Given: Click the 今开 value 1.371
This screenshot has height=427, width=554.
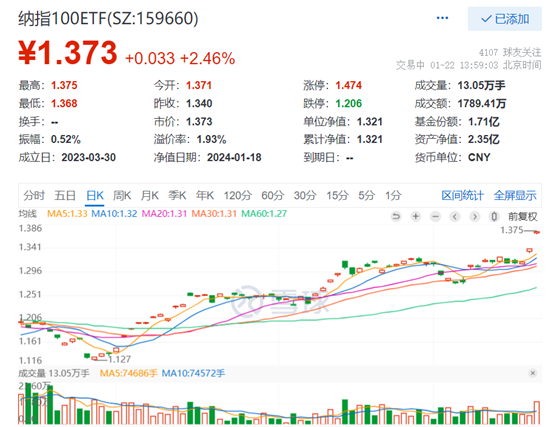Looking at the screenshot, I should click(x=199, y=85).
